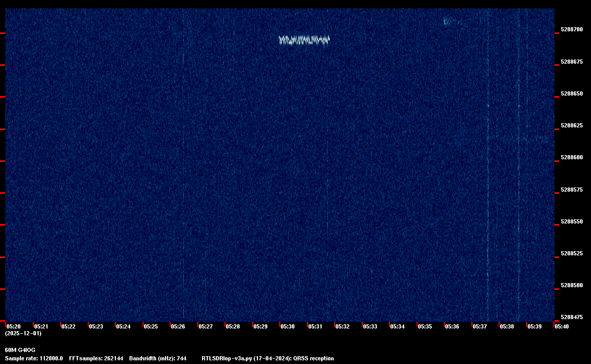Viewport: 591px width, 364px height.
Task: Click the 05:33 time axis label
Action: point(370,326)
